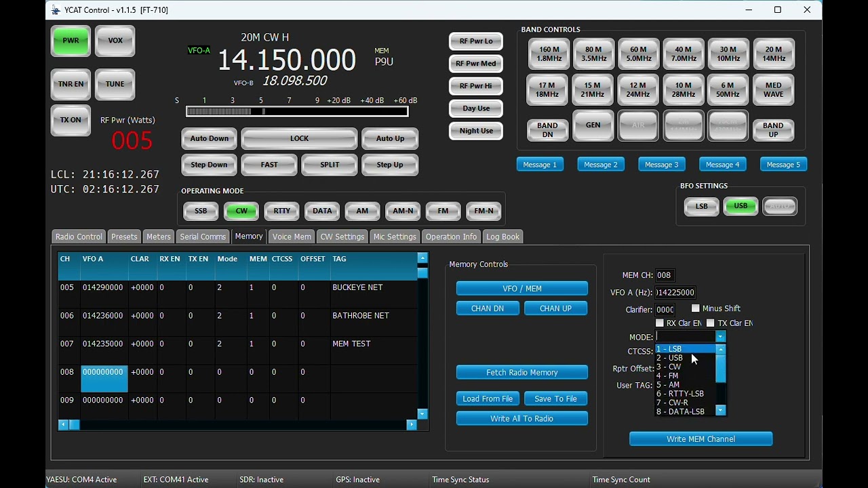The image size is (868, 488).
Task: Click Write MEM Channel button
Action: (x=701, y=439)
